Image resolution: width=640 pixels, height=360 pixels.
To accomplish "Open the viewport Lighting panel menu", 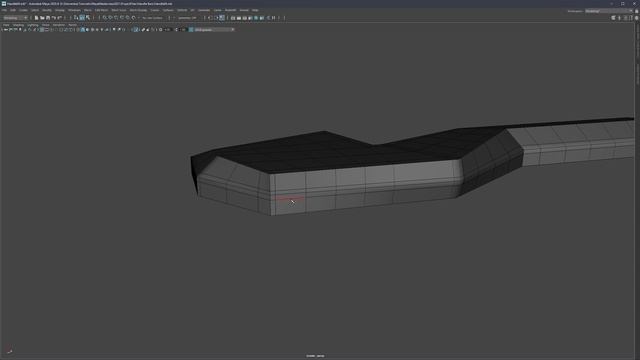I will click(33, 25).
